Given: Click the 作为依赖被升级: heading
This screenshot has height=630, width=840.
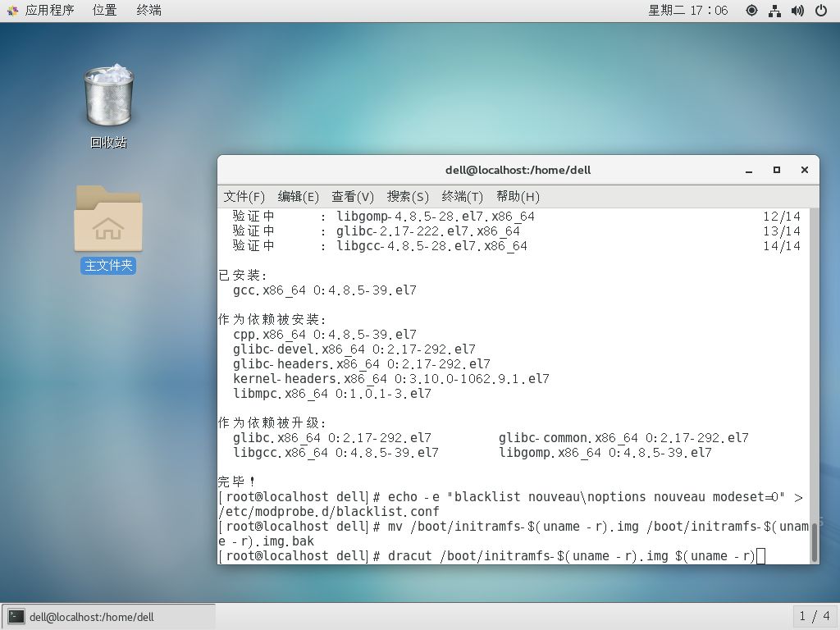Looking at the screenshot, I should (x=272, y=422).
